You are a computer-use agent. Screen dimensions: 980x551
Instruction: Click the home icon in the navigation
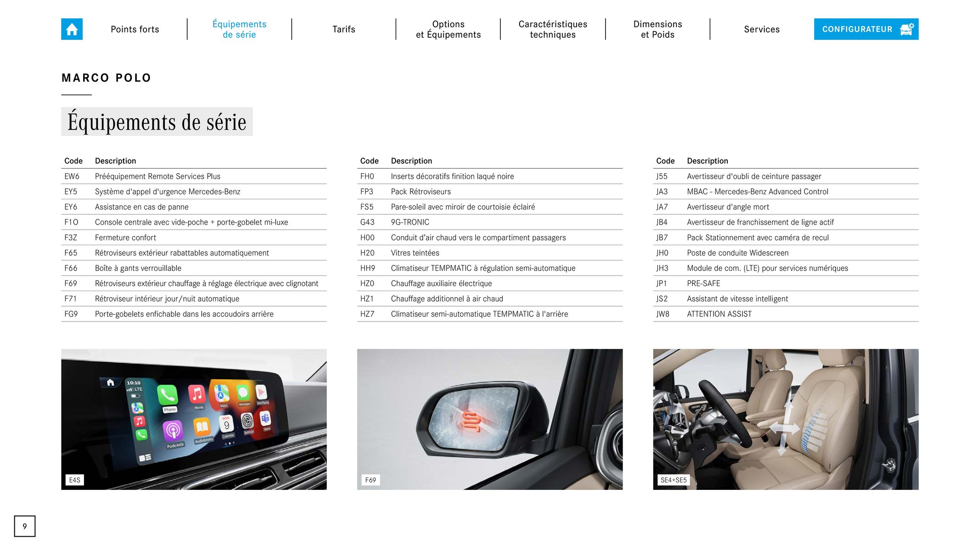coord(72,28)
